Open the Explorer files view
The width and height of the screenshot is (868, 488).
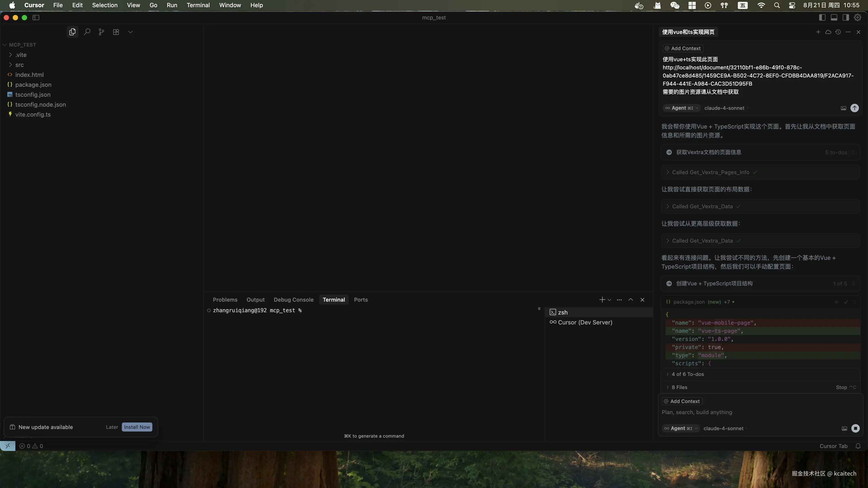72,32
